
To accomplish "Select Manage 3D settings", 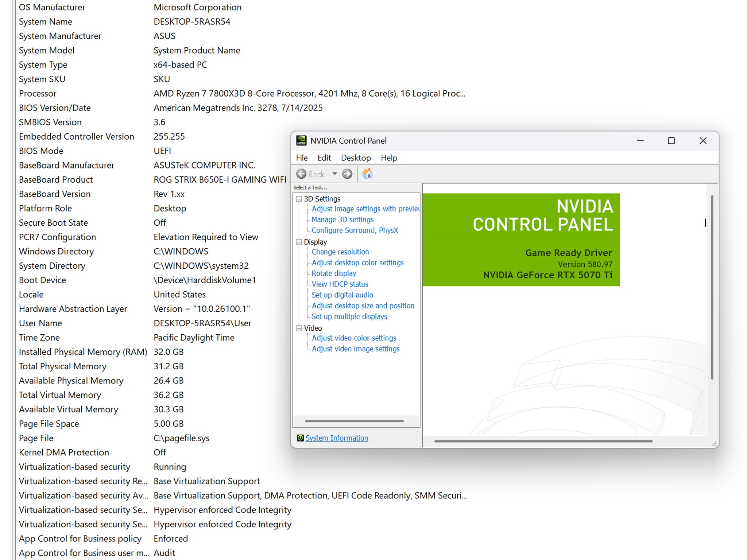I will coord(342,219).
